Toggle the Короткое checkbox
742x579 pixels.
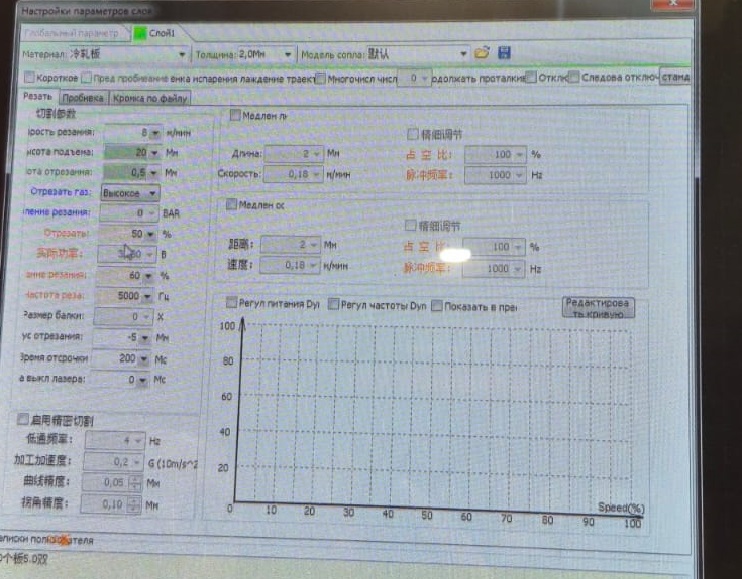pos(29,77)
